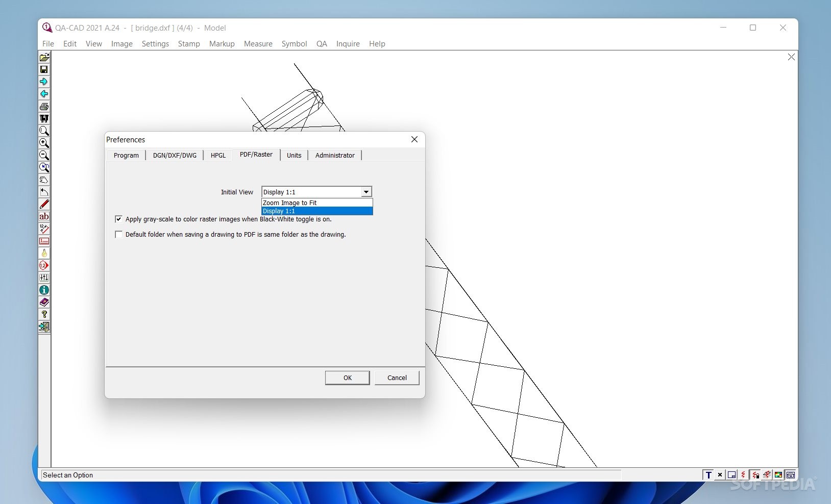The image size is (831, 504).
Task: Select the Pan hand tool icon
Action: pyautogui.click(x=44, y=180)
